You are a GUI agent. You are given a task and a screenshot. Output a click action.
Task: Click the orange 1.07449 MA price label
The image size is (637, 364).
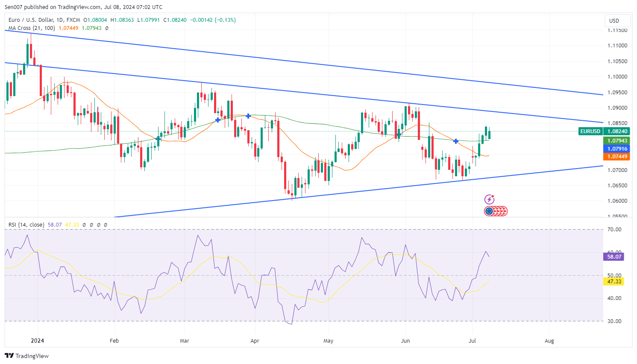(617, 157)
